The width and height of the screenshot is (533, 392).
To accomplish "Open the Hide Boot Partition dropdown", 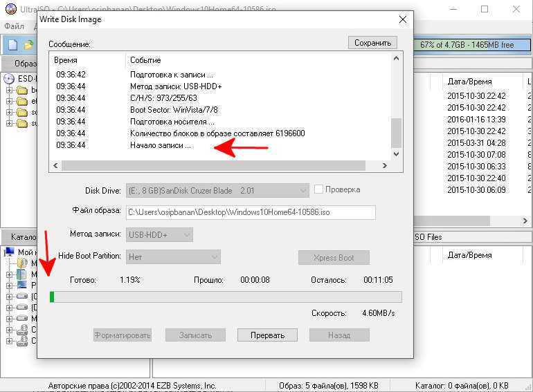I will (x=173, y=257).
